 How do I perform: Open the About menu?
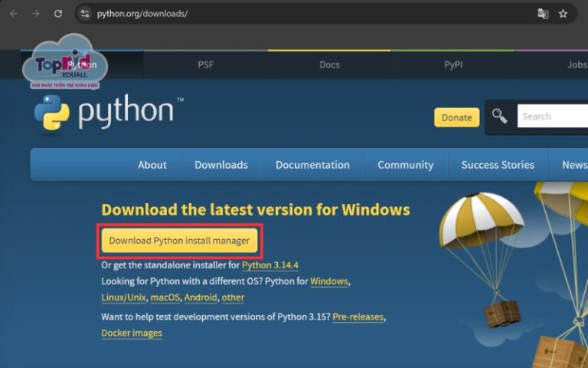coord(152,165)
